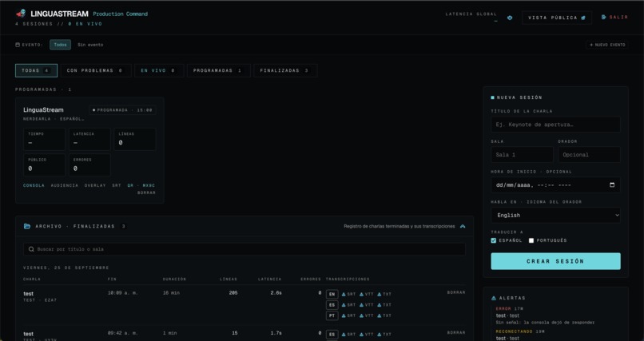Click the Error 17m alert entry

pos(546,315)
